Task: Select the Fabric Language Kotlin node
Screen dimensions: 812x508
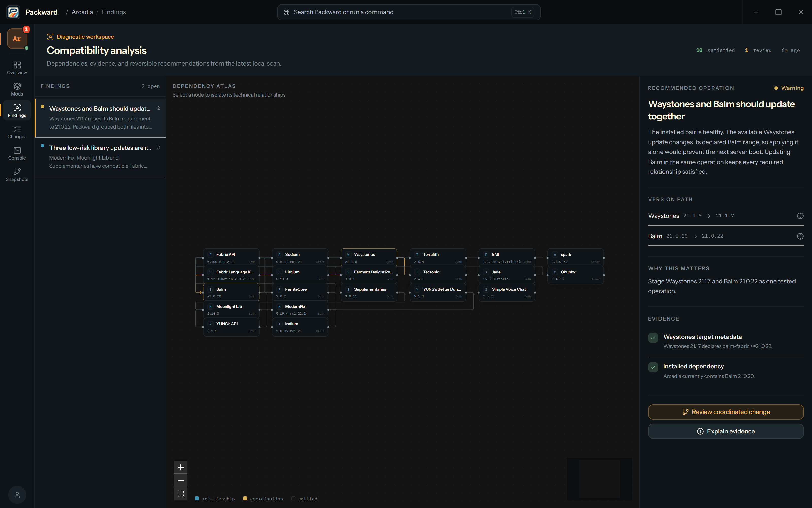Action: pos(231,275)
